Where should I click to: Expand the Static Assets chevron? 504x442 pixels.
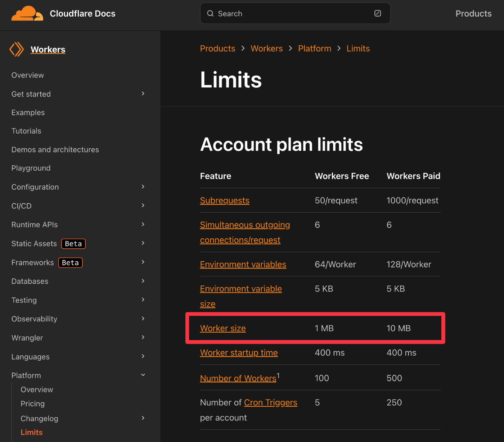tap(143, 243)
